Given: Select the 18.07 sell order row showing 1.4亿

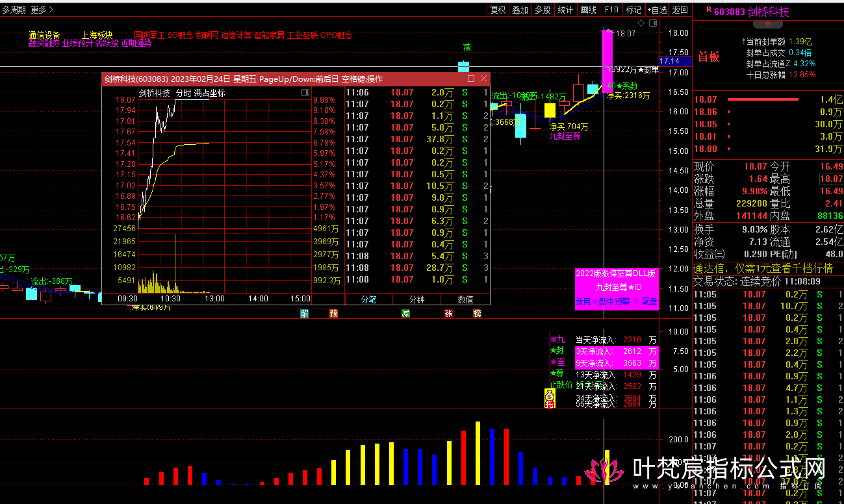Looking at the screenshot, I should (x=768, y=99).
